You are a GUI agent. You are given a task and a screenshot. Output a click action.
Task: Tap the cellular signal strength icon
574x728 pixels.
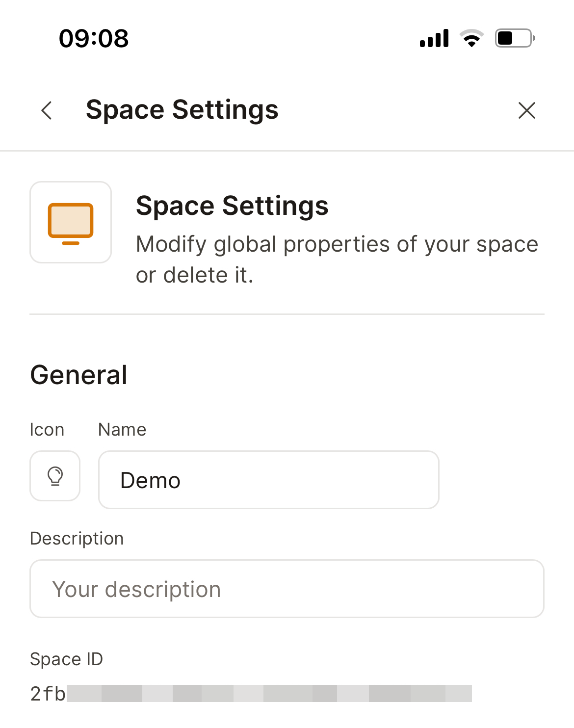click(434, 38)
